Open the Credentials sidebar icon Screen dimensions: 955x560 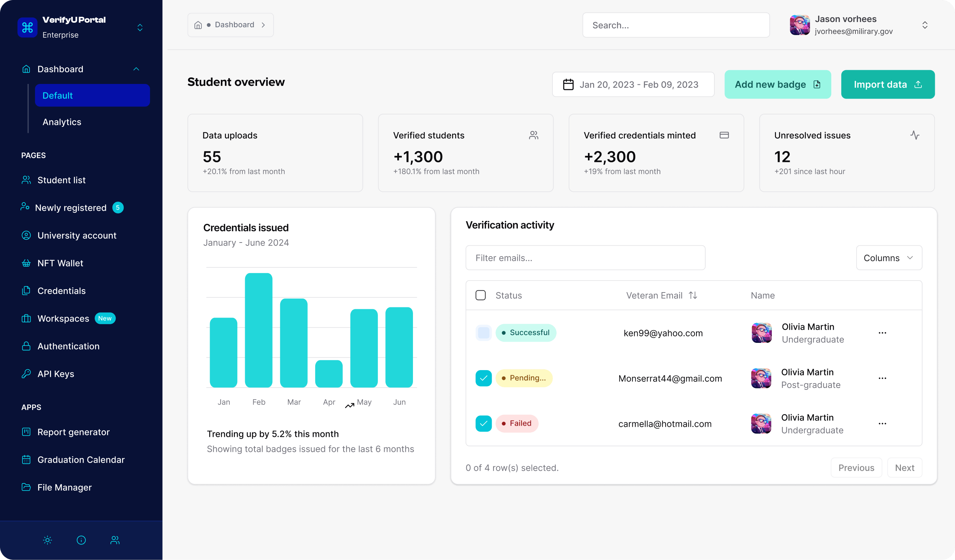coord(26,291)
